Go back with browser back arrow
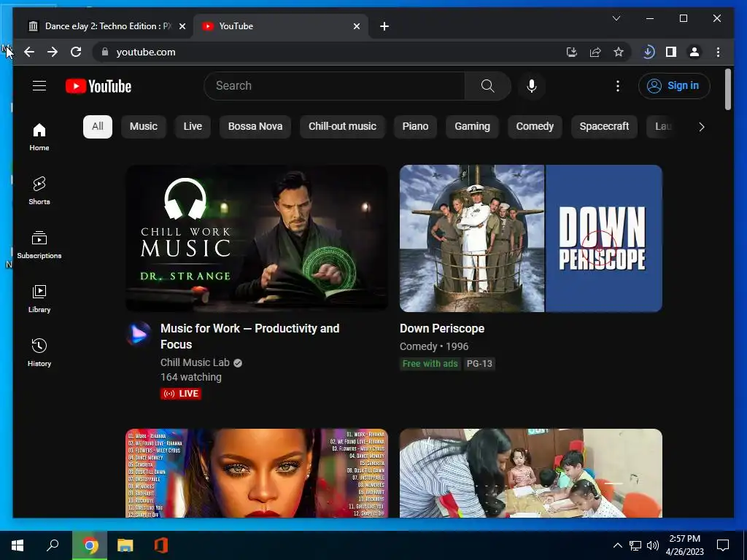This screenshot has height=560, width=747. tap(29, 52)
